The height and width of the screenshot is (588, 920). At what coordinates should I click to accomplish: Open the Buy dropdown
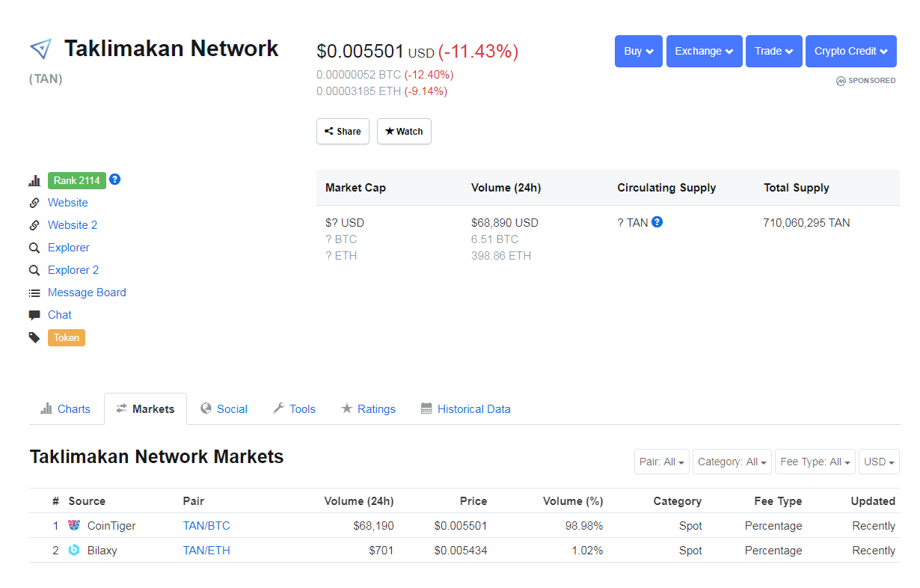point(639,51)
